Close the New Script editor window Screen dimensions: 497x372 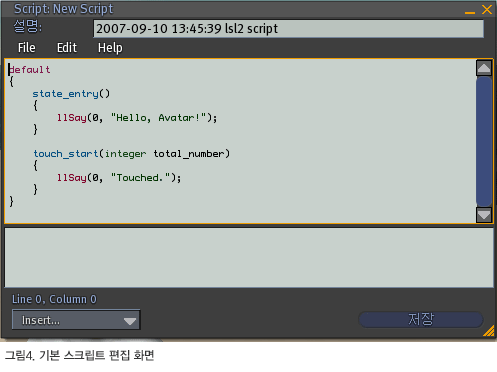pos(487,9)
